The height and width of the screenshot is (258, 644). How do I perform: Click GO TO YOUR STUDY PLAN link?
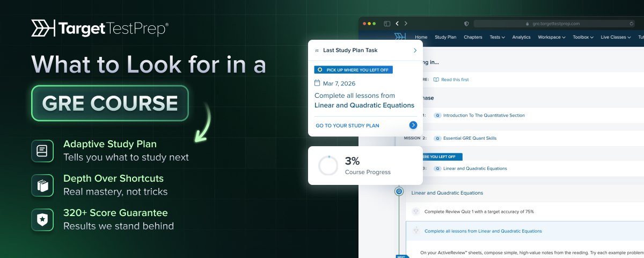(347, 126)
